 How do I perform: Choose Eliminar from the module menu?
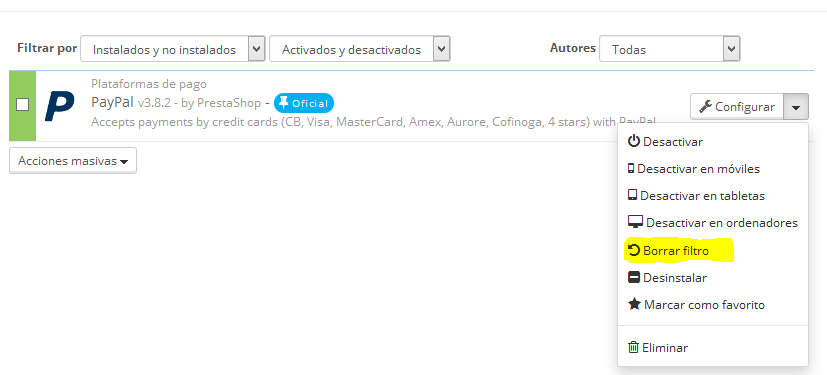tap(713, 348)
